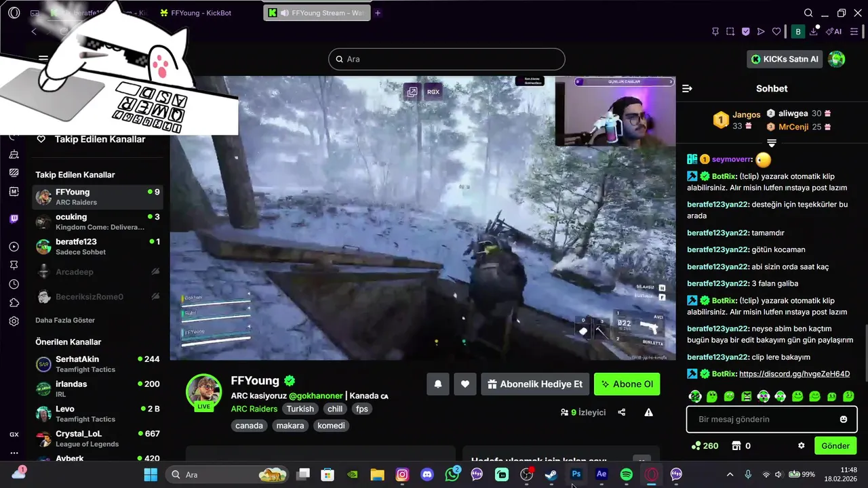This screenshot has width=868, height=488.
Task: Pop out the stream video player
Action: pyautogui.click(x=412, y=91)
